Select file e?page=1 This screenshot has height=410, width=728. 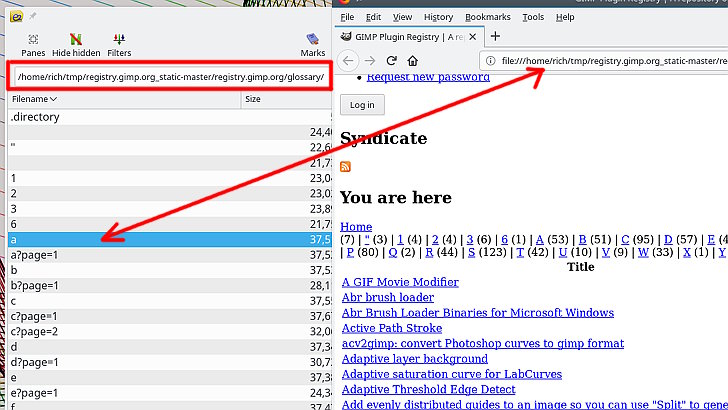tap(169, 393)
